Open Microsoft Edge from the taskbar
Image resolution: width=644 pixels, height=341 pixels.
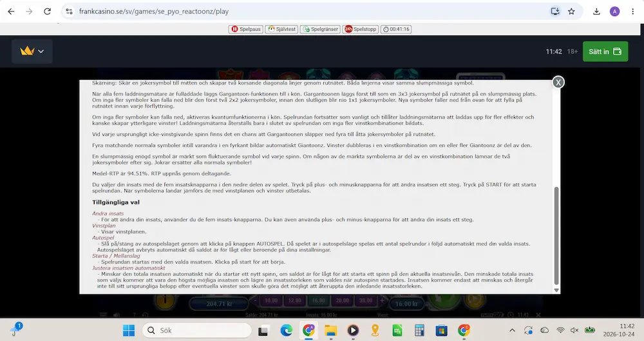click(x=287, y=330)
